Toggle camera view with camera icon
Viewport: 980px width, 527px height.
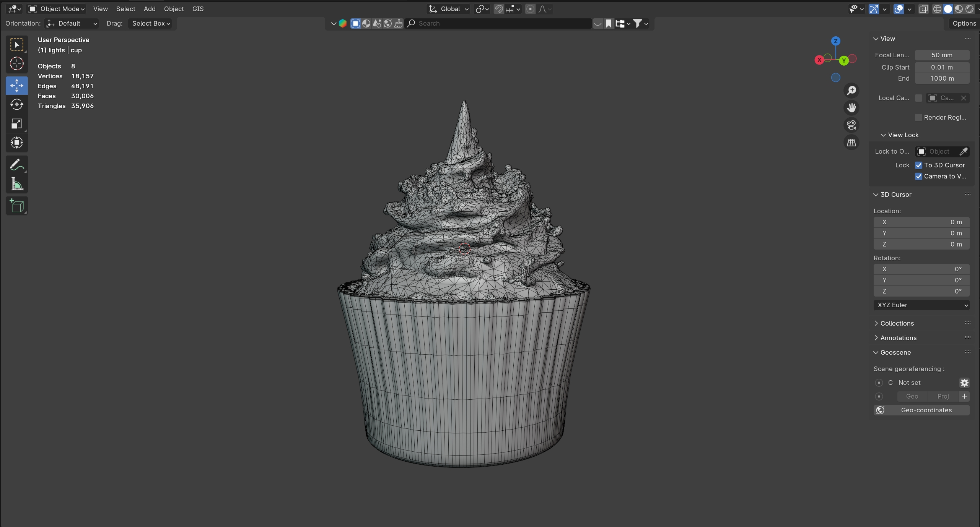[851, 125]
